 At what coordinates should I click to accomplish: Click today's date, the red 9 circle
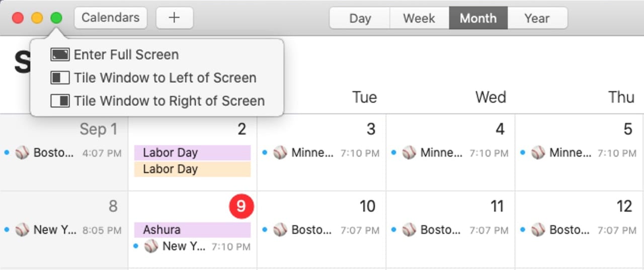click(x=242, y=207)
